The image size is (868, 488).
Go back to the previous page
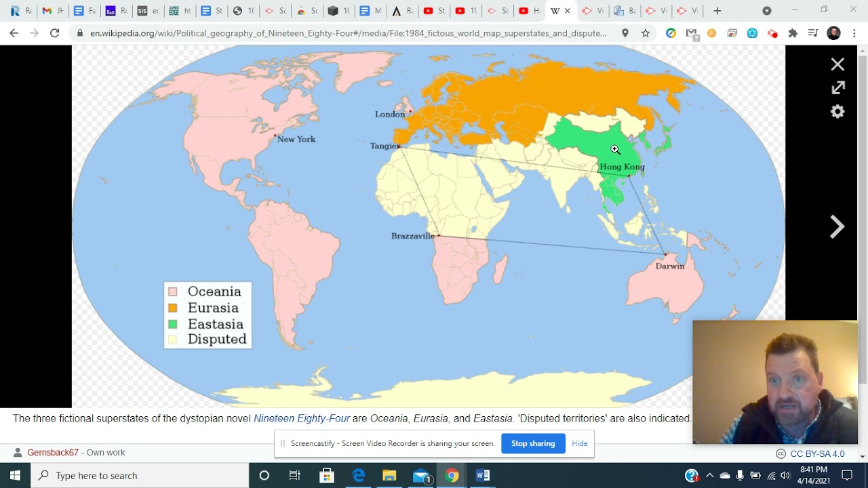(x=14, y=33)
